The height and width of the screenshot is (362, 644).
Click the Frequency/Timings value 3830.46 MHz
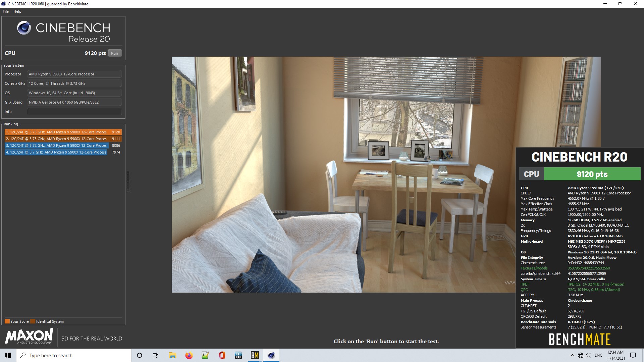click(593, 231)
